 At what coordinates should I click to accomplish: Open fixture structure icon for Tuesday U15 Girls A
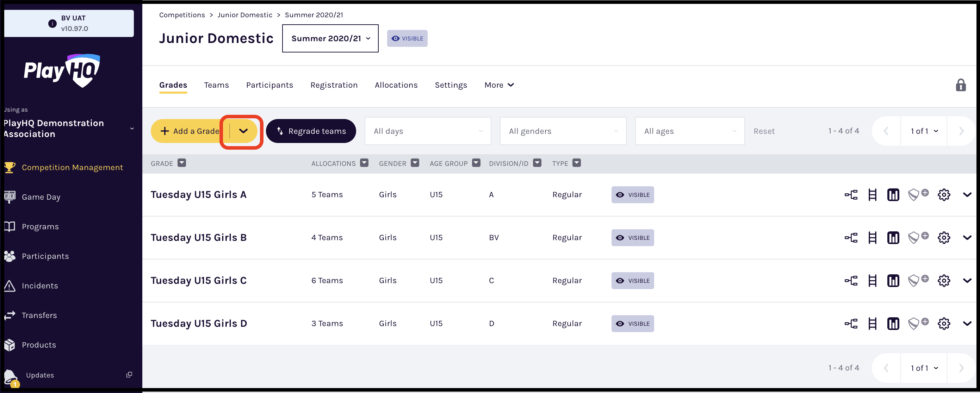(x=851, y=195)
